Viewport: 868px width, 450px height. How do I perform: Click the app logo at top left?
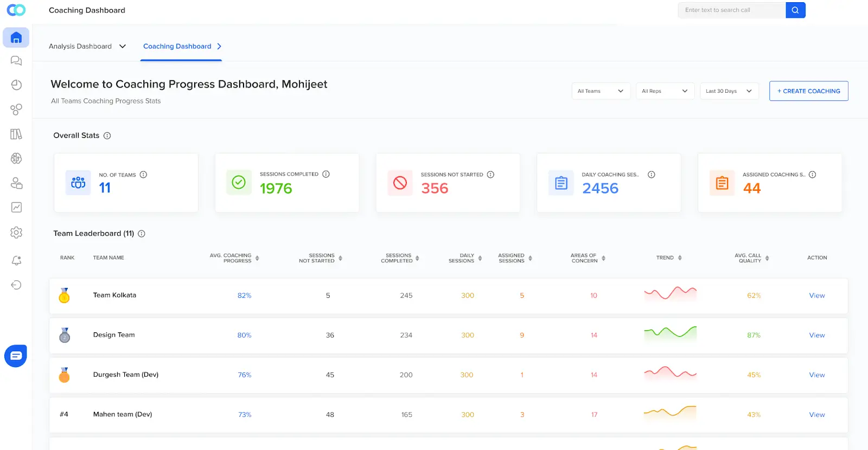[16, 10]
